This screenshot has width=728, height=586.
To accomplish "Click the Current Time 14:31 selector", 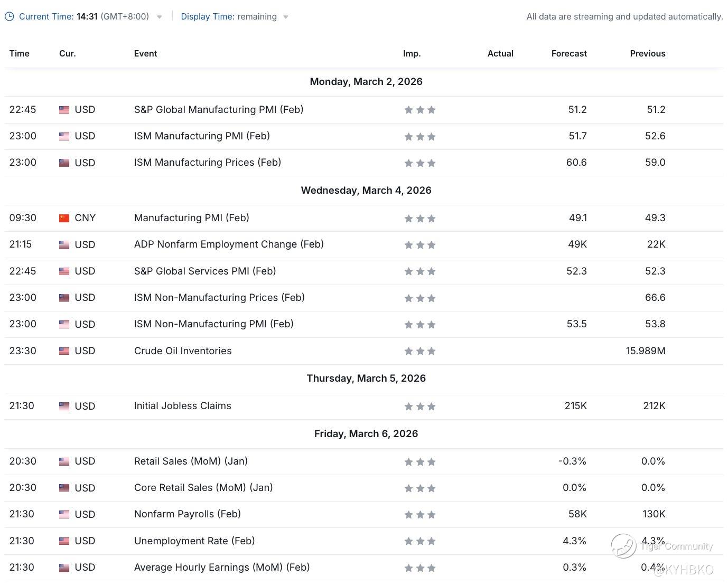I will (83, 17).
